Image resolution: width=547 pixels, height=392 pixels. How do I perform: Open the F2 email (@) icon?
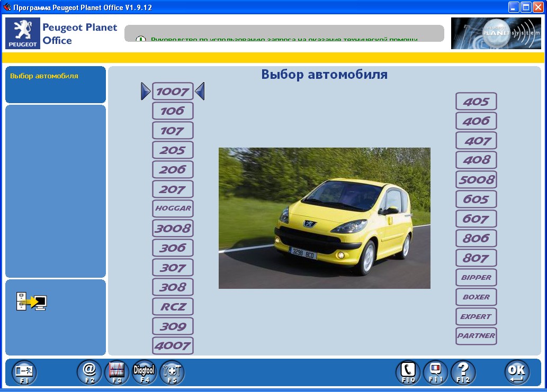[x=89, y=372]
